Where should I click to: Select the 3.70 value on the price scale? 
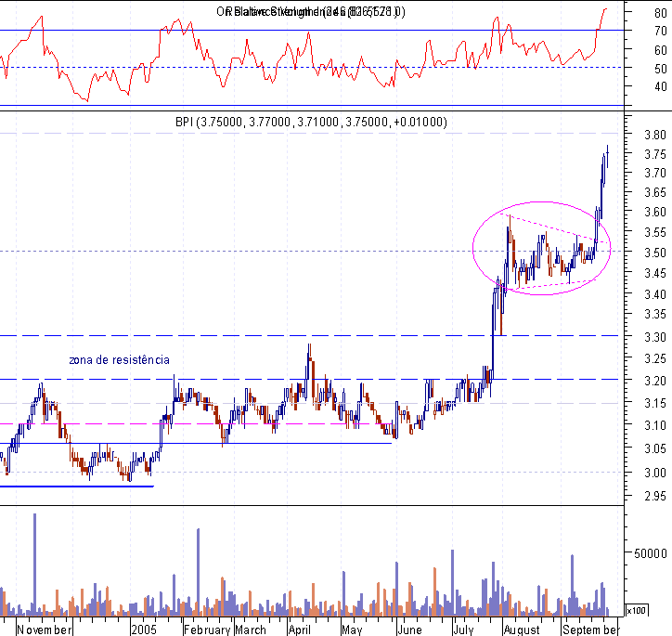655,173
